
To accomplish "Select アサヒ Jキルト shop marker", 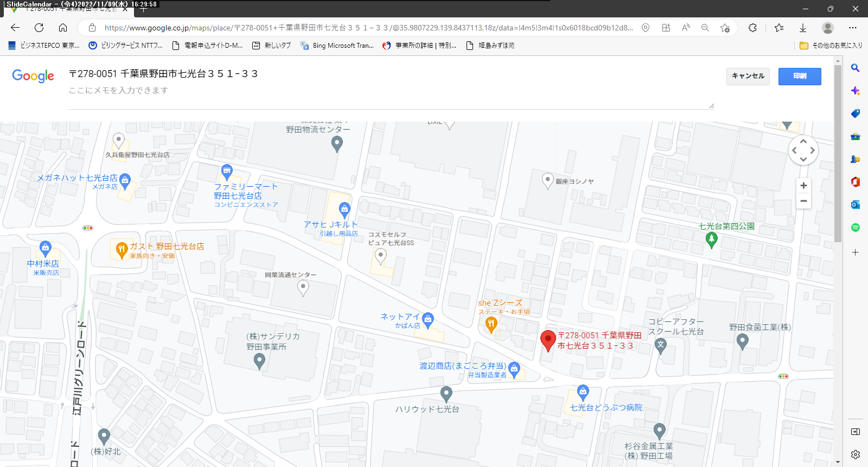I will [x=344, y=210].
